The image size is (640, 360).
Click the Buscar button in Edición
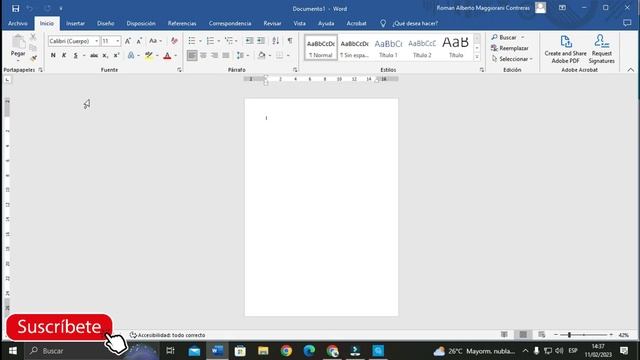[504, 38]
